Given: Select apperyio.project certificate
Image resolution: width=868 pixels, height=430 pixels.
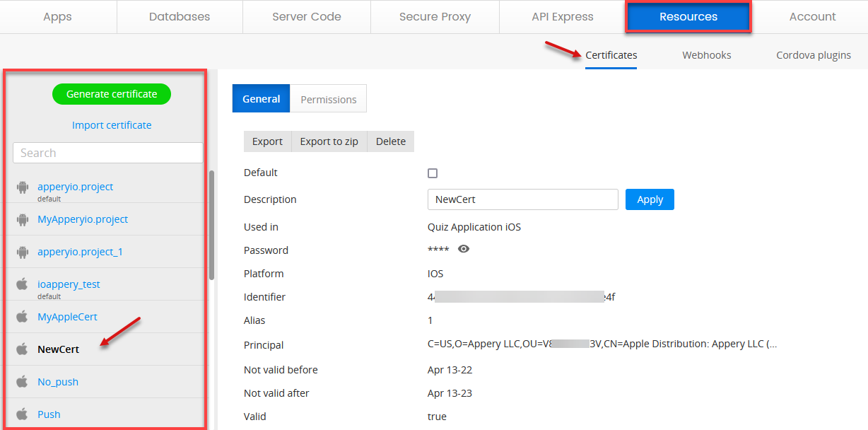Looking at the screenshot, I should pos(75,187).
